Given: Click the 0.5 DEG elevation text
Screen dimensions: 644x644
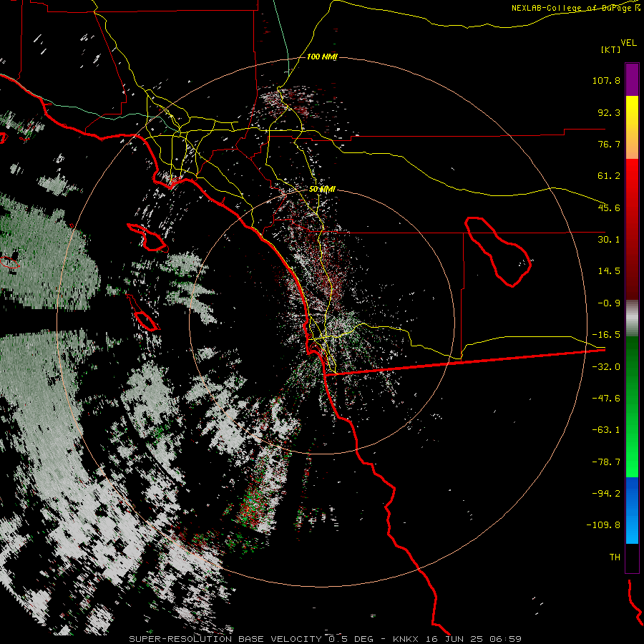Looking at the screenshot, I should (x=351, y=639).
